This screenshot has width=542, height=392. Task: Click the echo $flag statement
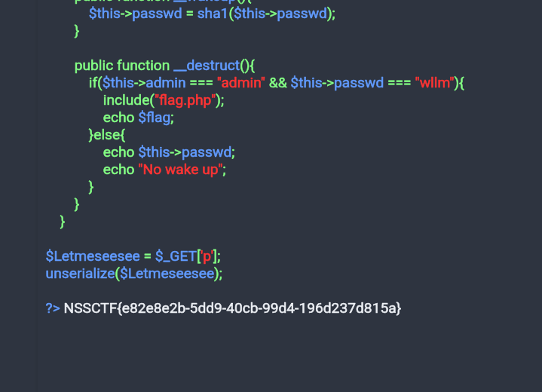click(x=138, y=118)
